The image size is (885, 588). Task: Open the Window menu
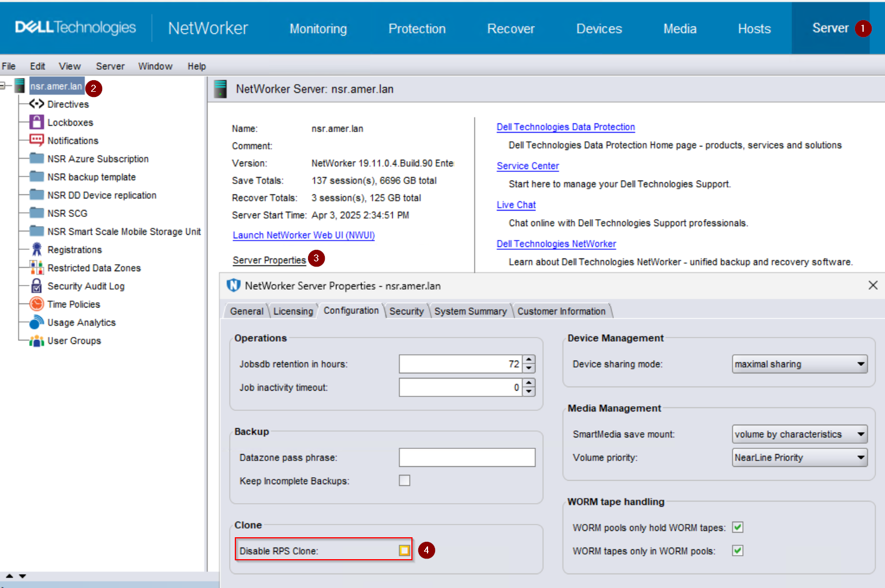click(155, 66)
